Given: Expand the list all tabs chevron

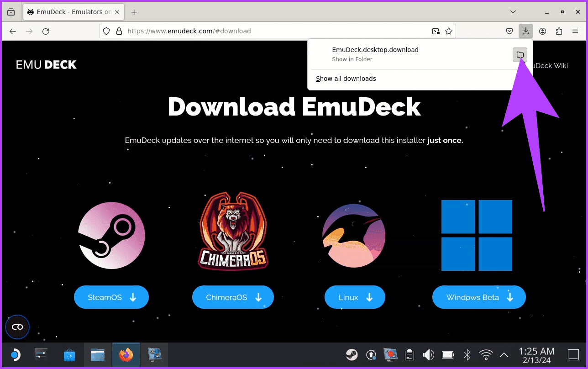Looking at the screenshot, I should [x=513, y=12].
